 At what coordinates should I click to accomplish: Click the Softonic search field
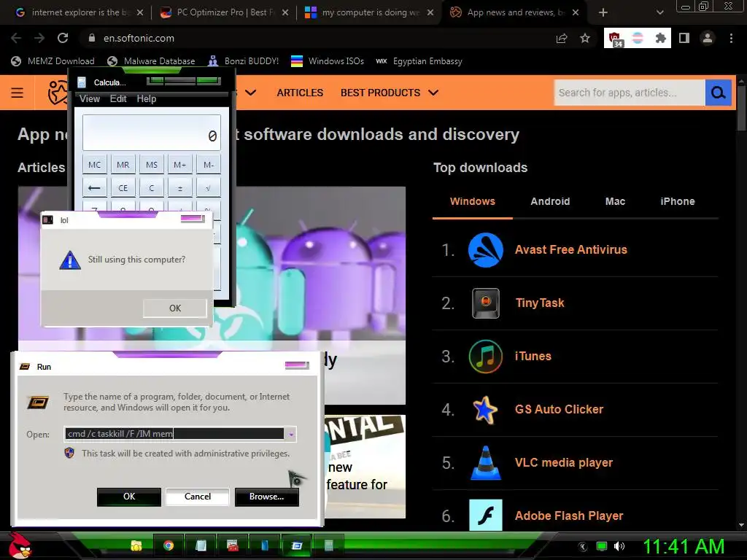[x=630, y=93]
